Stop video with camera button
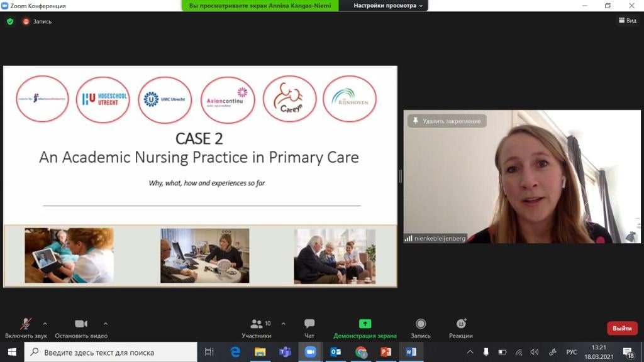 tap(81, 327)
